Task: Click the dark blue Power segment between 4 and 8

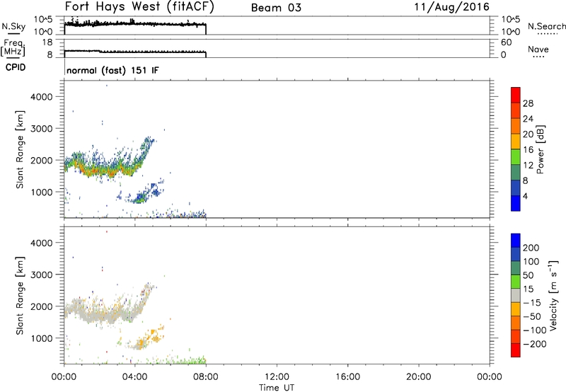Action: [x=516, y=188]
